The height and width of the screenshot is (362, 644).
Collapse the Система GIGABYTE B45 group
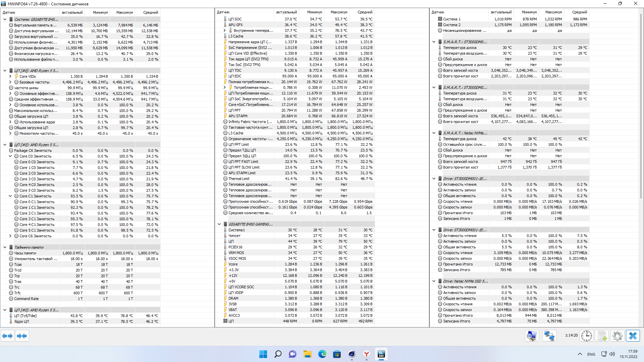coord(5,19)
